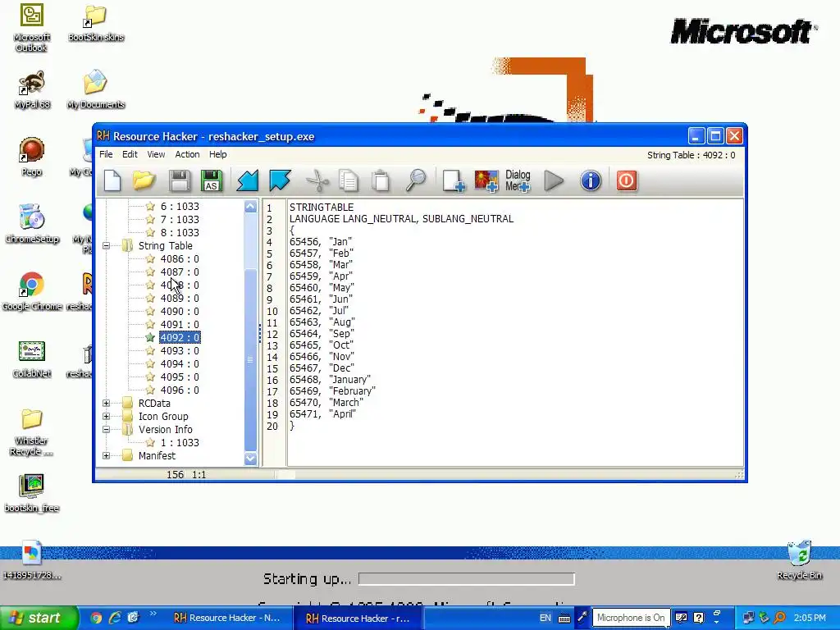Viewport: 840px width, 630px height.
Task: Open the View menu
Action: coord(156,154)
